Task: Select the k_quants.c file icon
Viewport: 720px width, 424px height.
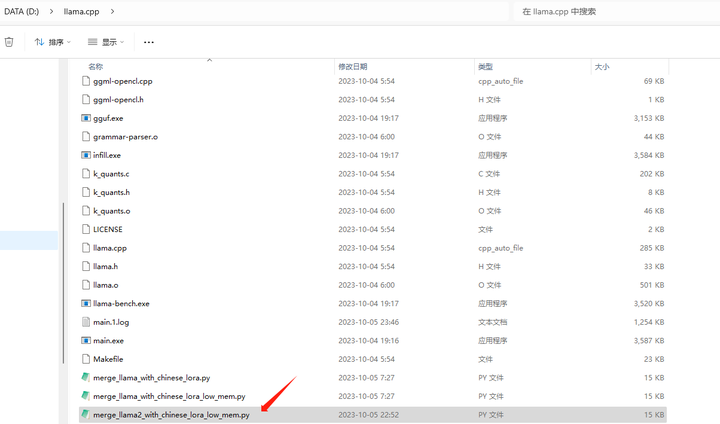Action: click(x=86, y=174)
